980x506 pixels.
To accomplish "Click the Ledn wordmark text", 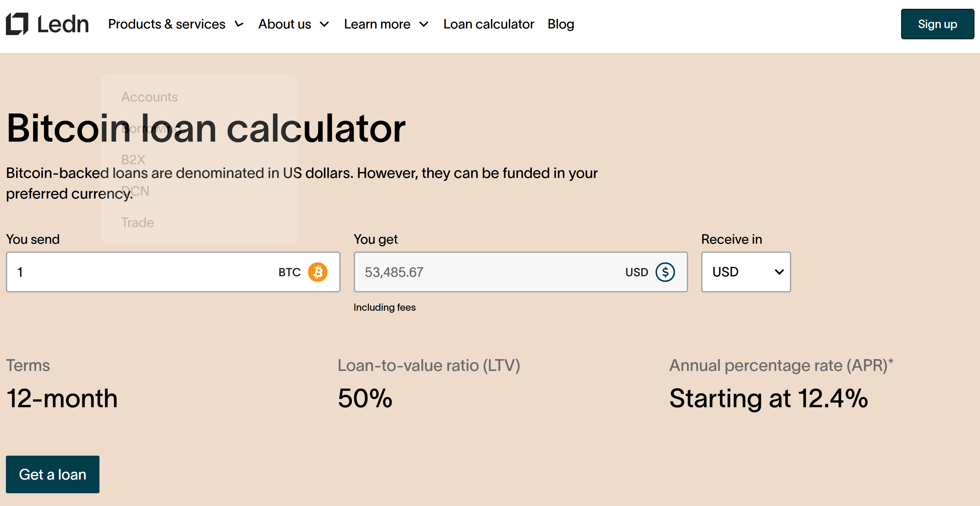I will tap(63, 24).
